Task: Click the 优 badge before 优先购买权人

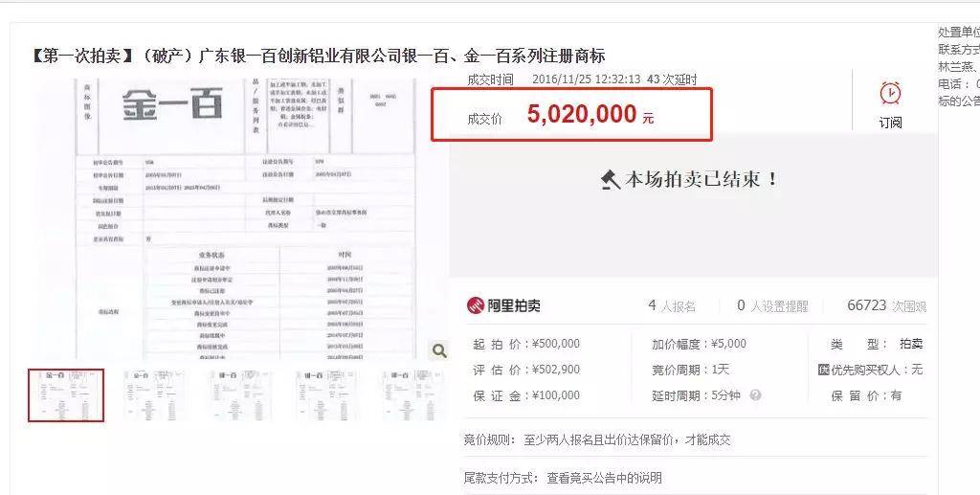Action: tap(823, 370)
